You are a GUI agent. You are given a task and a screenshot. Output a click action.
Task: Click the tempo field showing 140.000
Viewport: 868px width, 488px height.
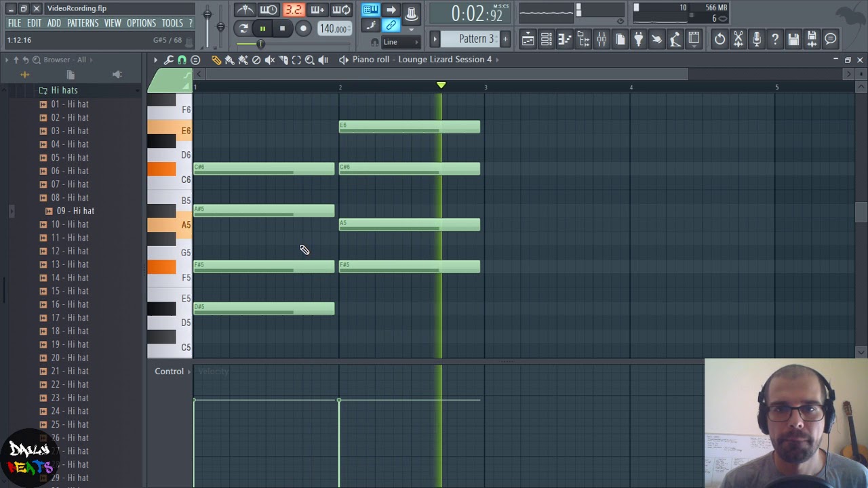coord(334,28)
